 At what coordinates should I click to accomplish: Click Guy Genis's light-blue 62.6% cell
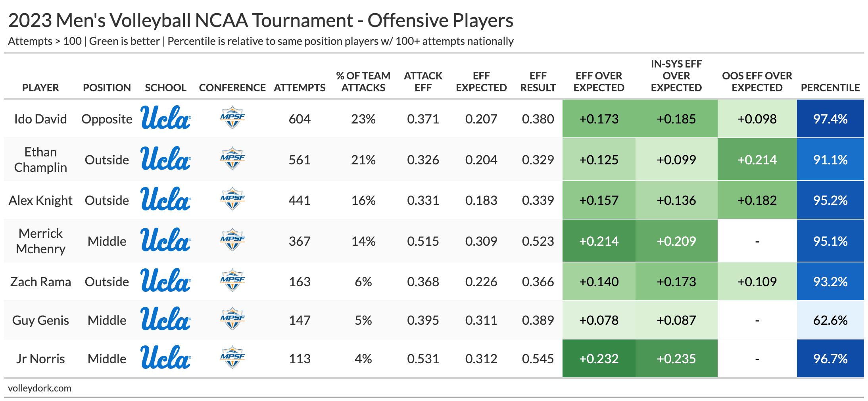[830, 320]
